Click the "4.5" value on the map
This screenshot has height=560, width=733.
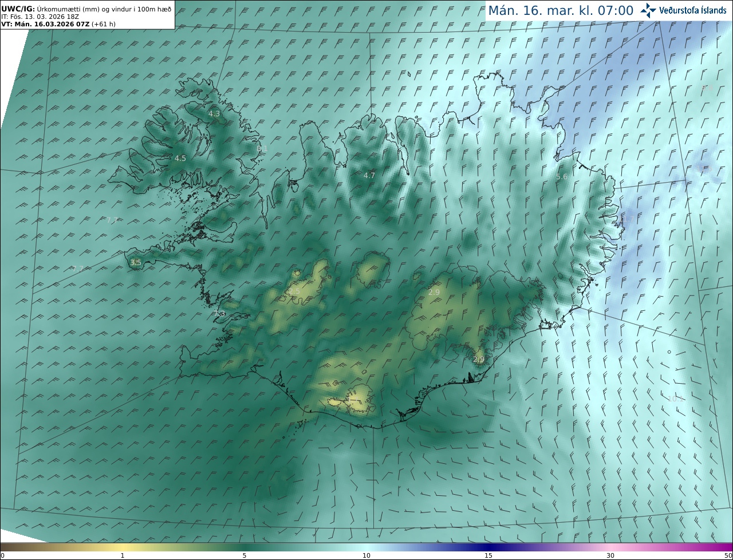tap(180, 159)
